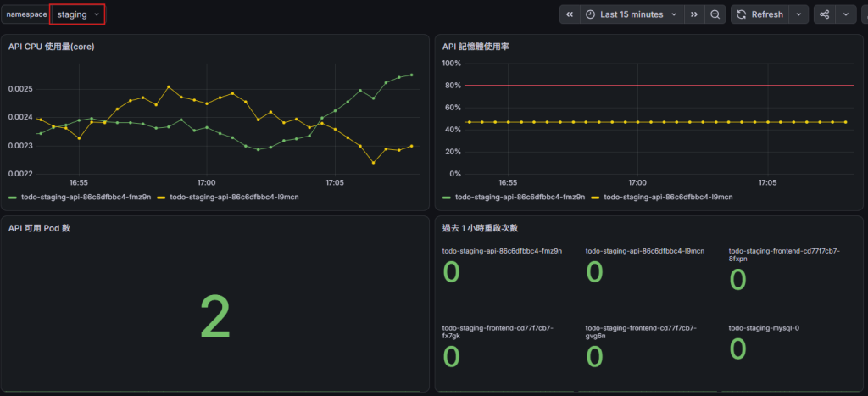This screenshot has width=868, height=396.
Task: Expand the Last 15 minutes time picker
Action: click(632, 14)
